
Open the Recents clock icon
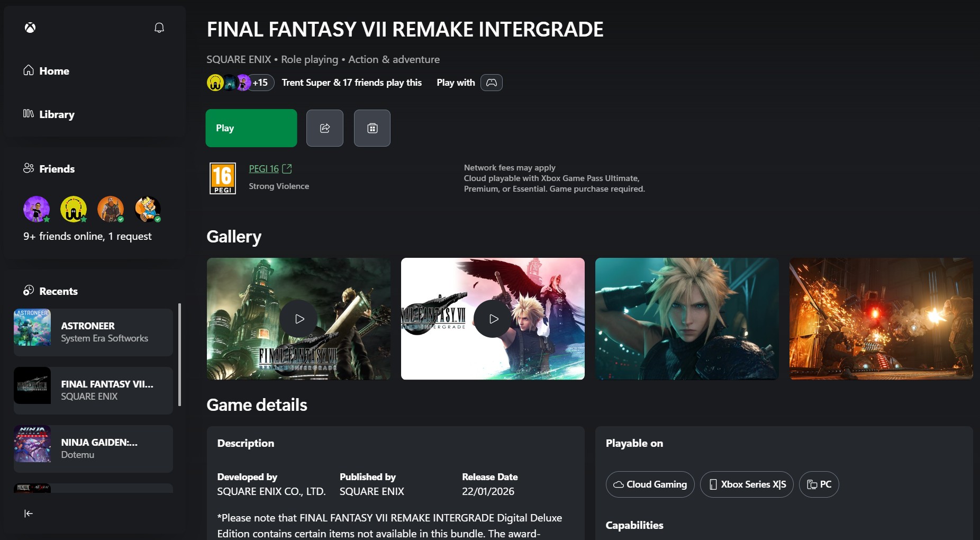click(x=28, y=291)
